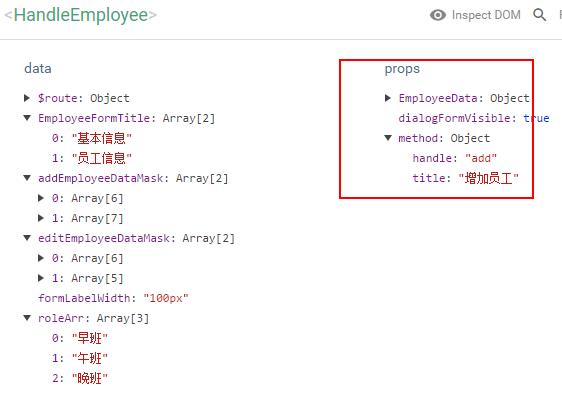The image size is (562, 394).
Task: Click the "早班" roleArr entry
Action: coord(90,338)
